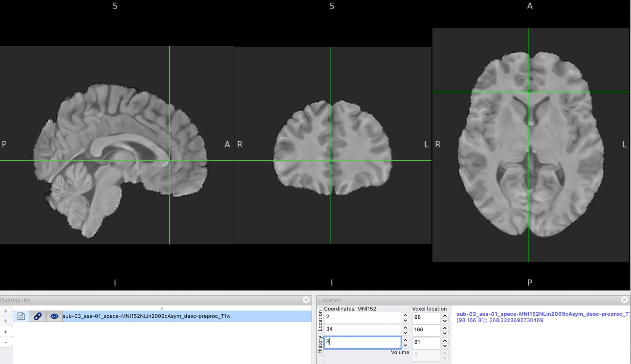
Task: Click the minus button to remove overlay
Action: (x=6, y=342)
